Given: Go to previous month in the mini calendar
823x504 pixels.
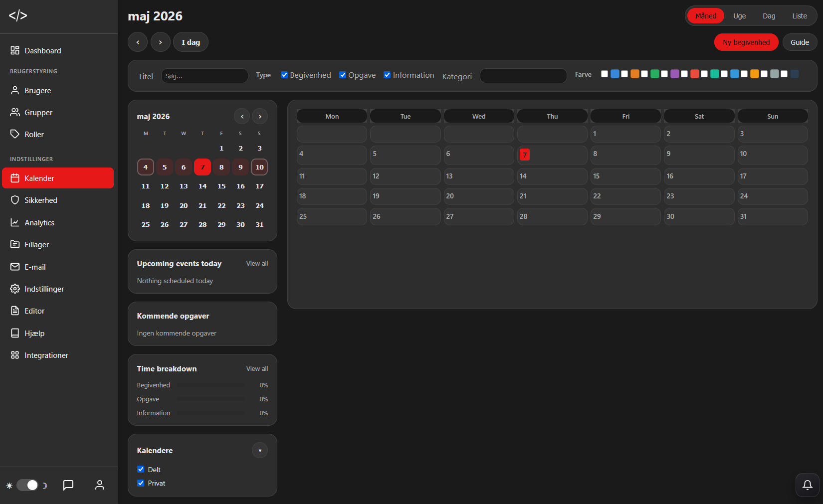Looking at the screenshot, I should (242, 116).
